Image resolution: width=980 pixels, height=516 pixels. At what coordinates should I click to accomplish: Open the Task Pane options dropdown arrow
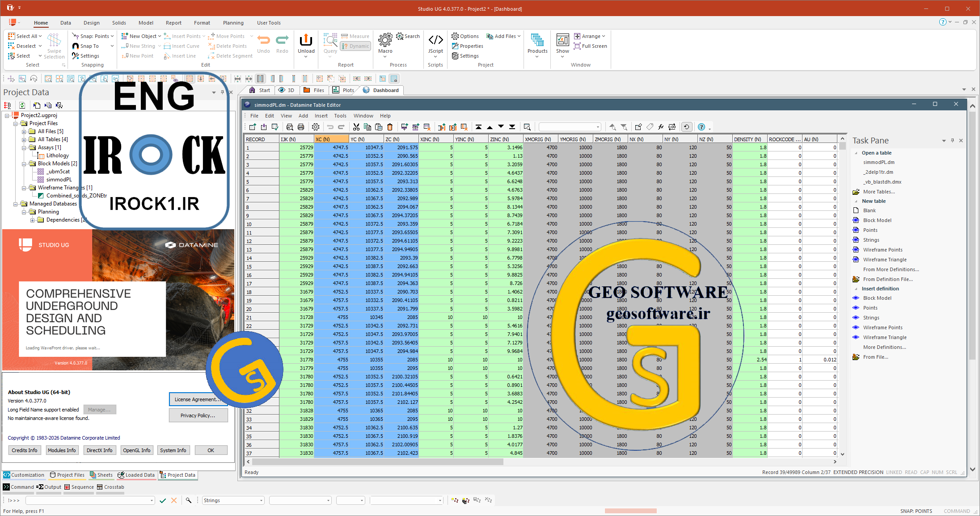coord(944,141)
